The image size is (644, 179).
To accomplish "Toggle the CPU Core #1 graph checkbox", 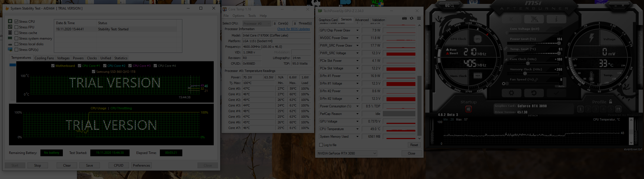I will pyautogui.click(x=79, y=66).
